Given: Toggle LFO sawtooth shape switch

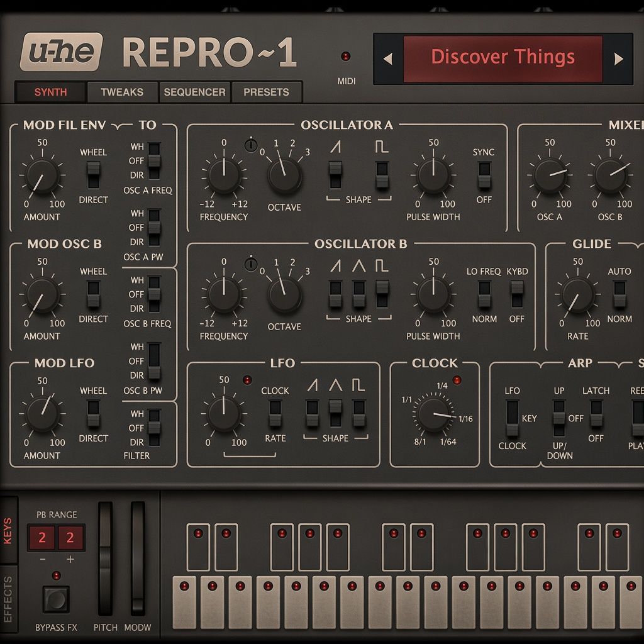Looking at the screenshot, I should (312, 413).
